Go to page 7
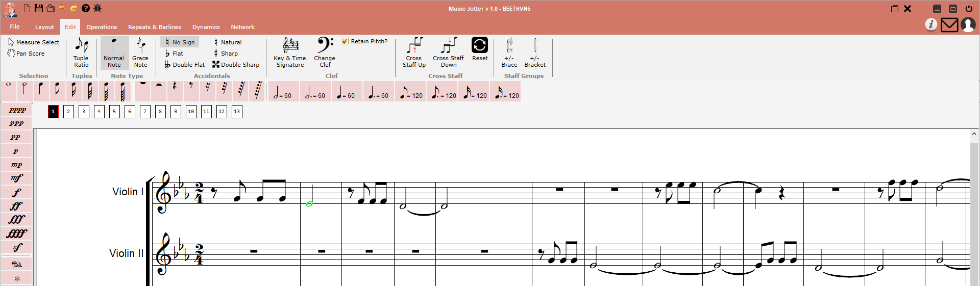The width and height of the screenshot is (980, 286). [145, 112]
